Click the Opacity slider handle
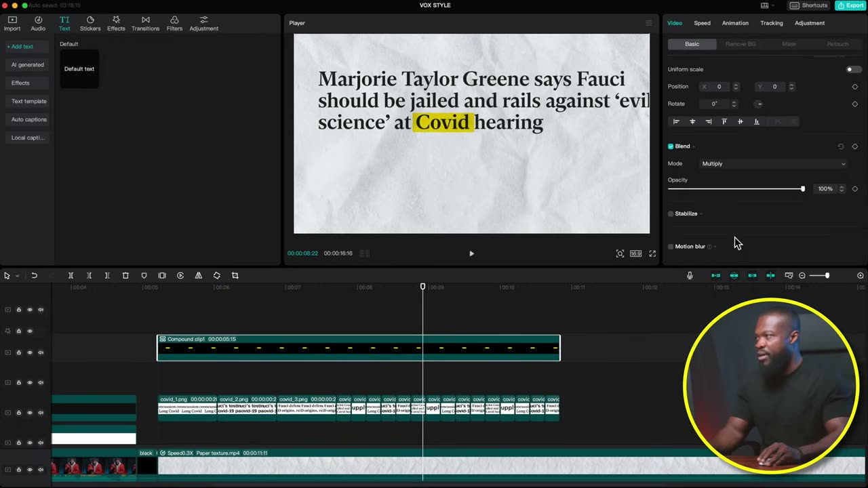 [x=803, y=189]
